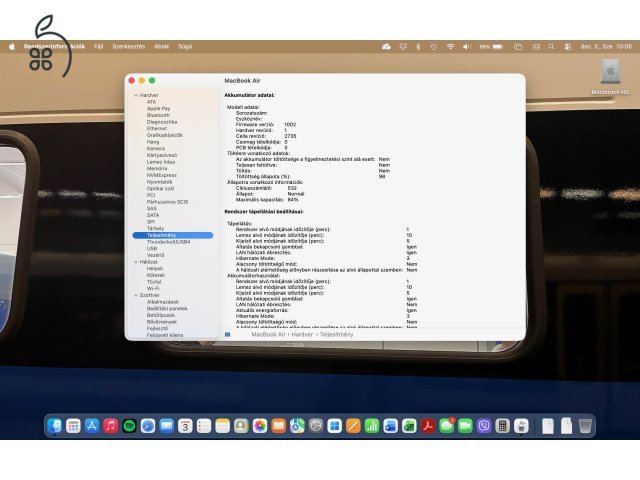Open the Bluetooth menu bar icon
The image size is (640, 480).
[x=418, y=47]
